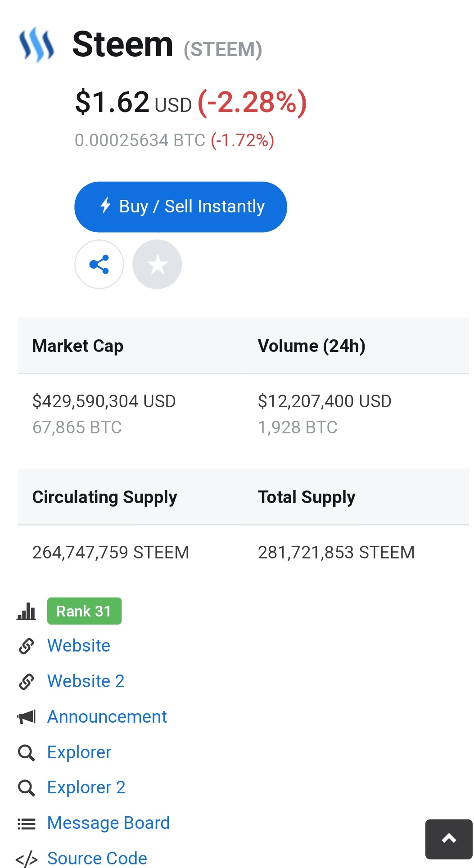The height and width of the screenshot is (868, 474).
Task: Open the Website 2 link
Action: point(86,681)
